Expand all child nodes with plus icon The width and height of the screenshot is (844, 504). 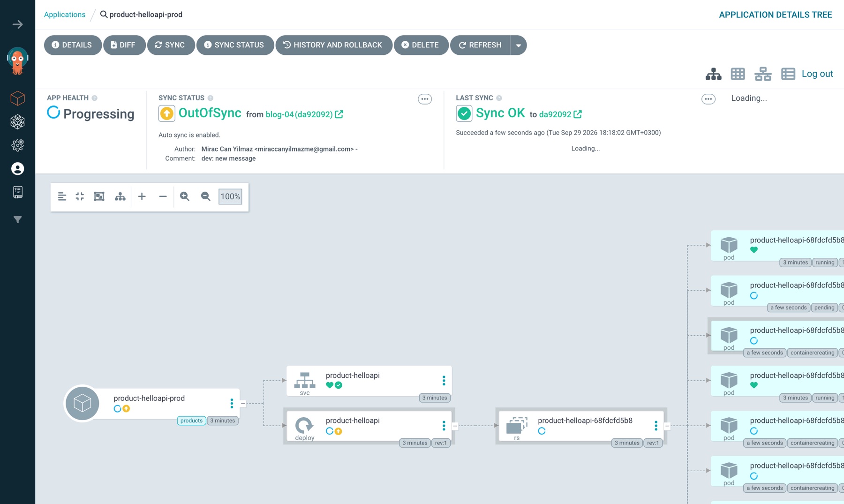[142, 196]
